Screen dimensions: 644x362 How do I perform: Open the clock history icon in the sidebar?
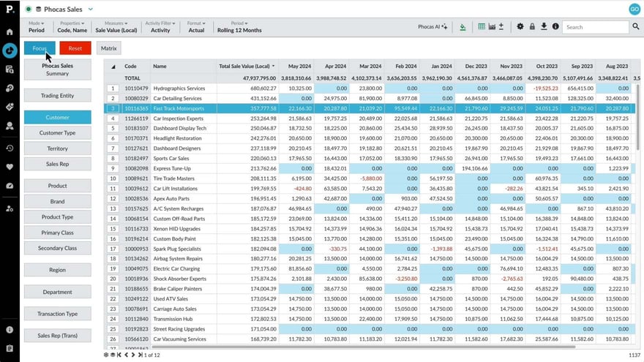click(x=10, y=148)
